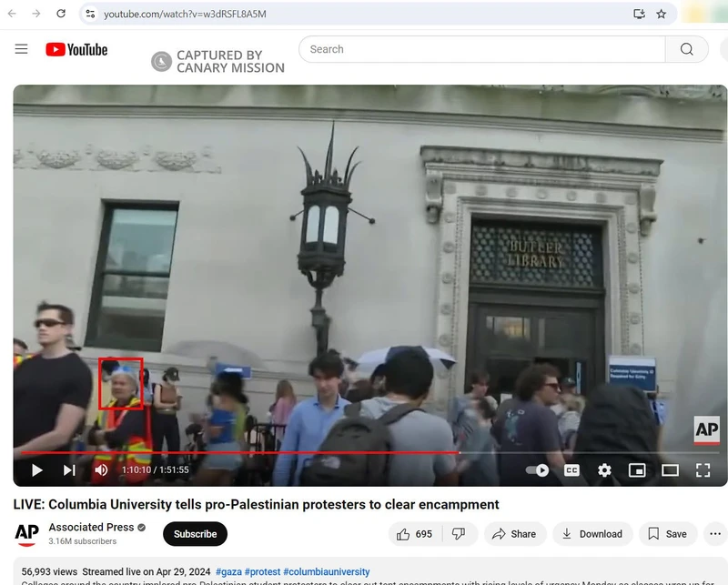
Task: Skip to the next video
Action: pos(69,470)
